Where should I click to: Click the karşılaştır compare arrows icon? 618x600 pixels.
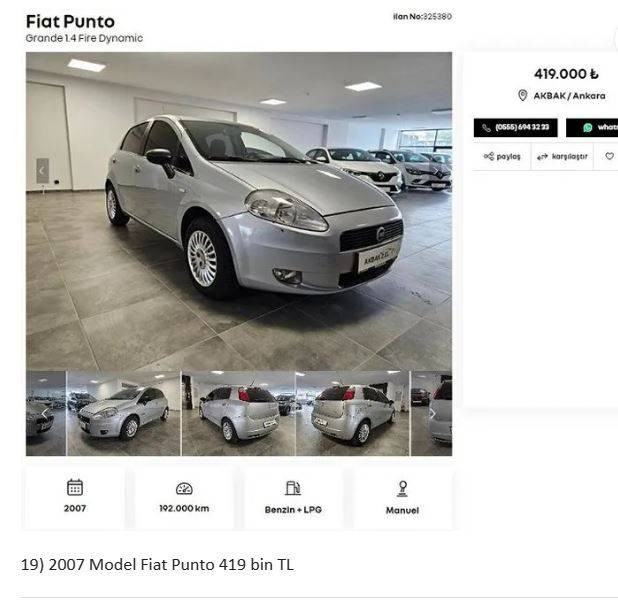[542, 157]
